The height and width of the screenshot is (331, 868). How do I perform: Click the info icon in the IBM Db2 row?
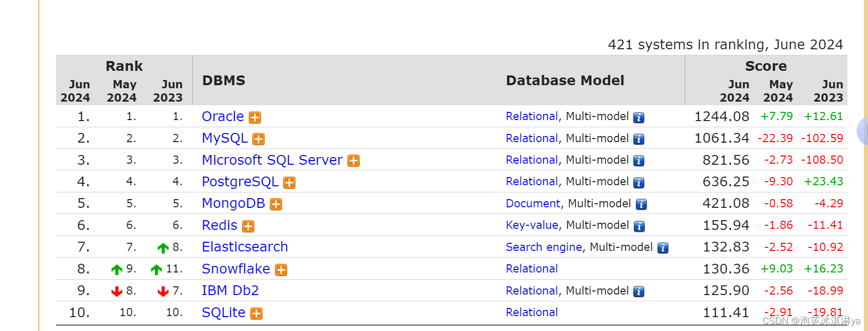pos(639,291)
